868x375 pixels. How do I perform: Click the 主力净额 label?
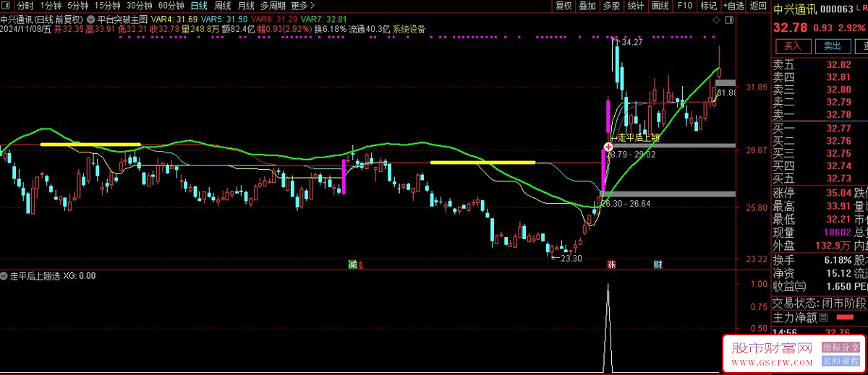tap(795, 316)
